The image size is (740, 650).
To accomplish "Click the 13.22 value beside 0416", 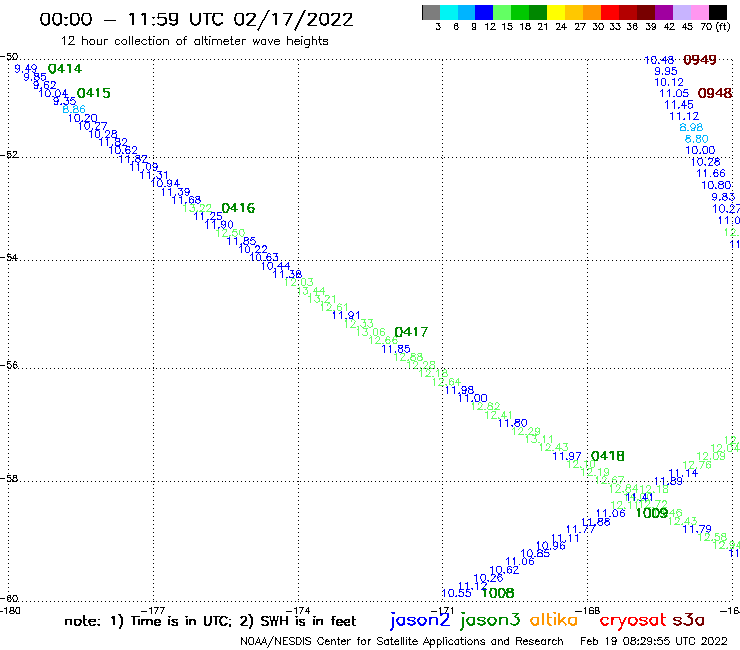I will click(x=198, y=208).
